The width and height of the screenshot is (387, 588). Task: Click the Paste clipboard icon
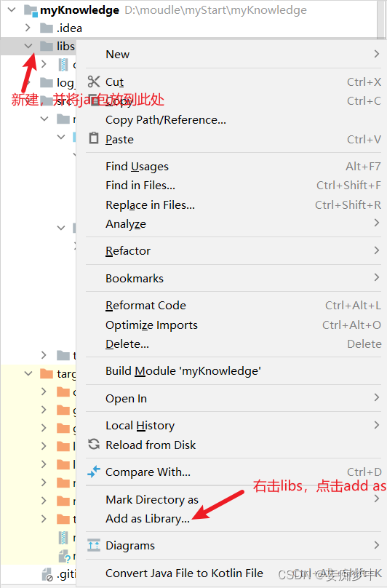94,138
